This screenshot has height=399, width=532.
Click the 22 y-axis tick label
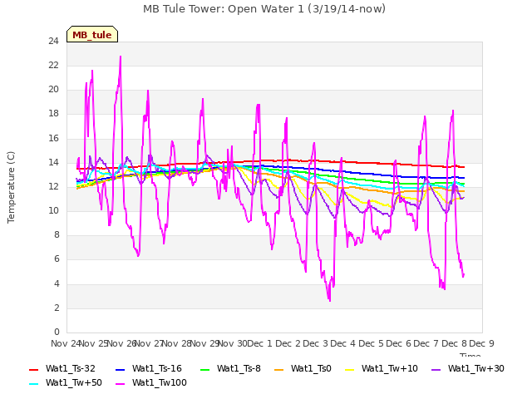click(53, 66)
